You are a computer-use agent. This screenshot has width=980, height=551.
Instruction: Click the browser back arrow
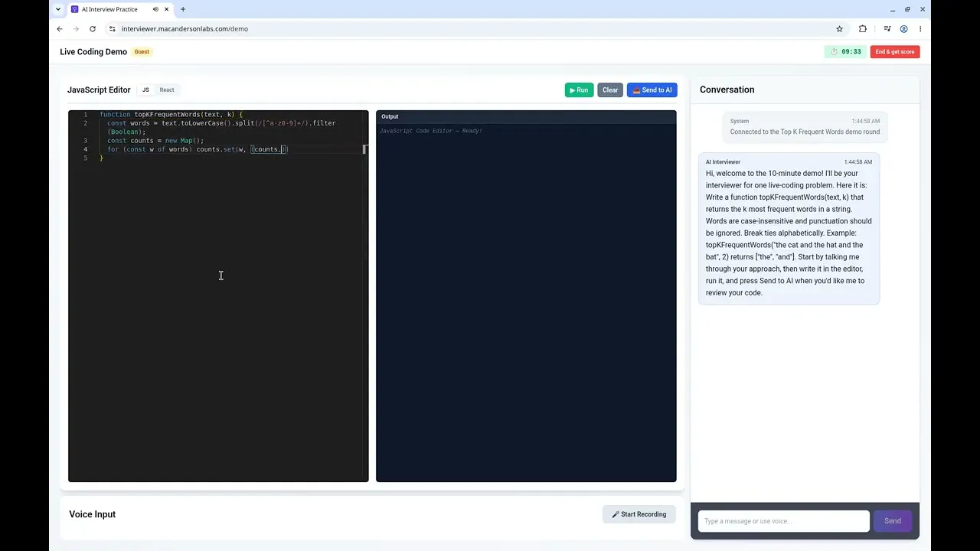(60, 29)
